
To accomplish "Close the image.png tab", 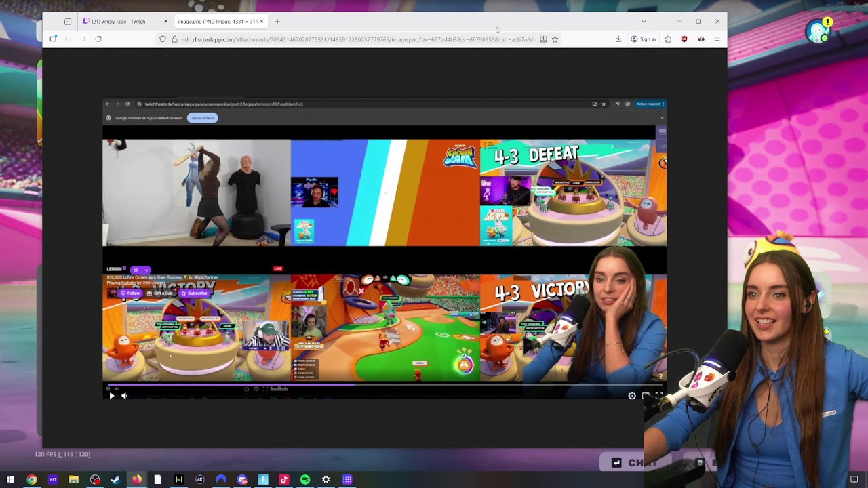I will (262, 22).
